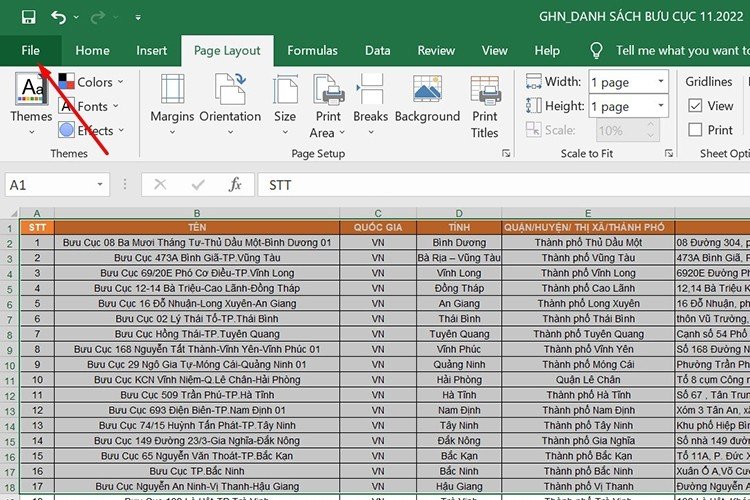Click the Redo arrow icon

(98, 17)
